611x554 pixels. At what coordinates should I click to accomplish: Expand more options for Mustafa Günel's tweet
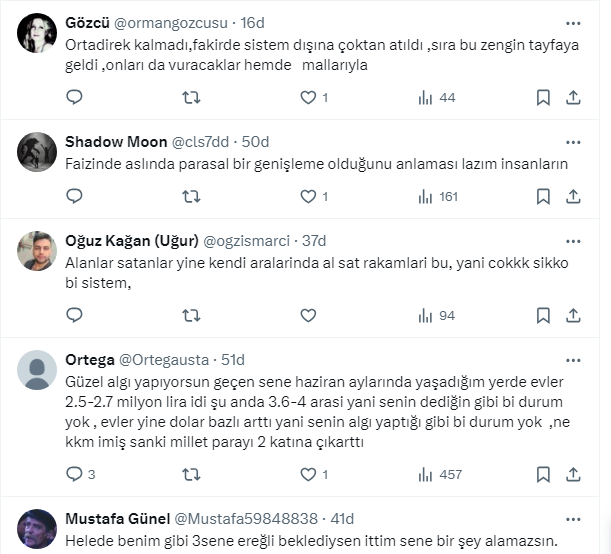point(573,518)
